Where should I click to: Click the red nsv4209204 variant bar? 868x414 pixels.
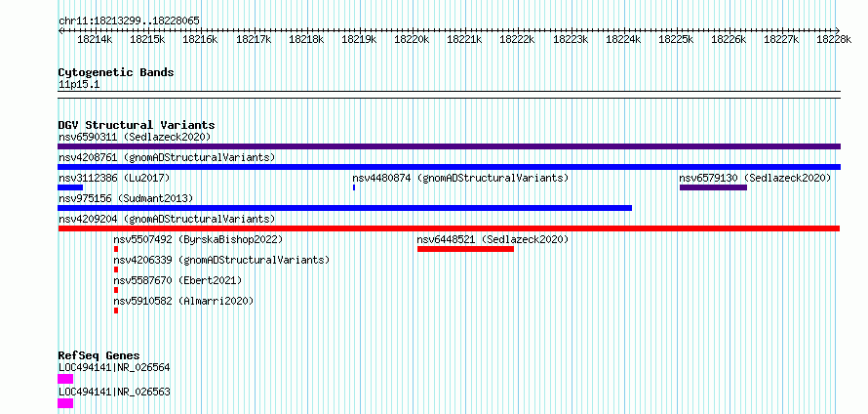coord(449,228)
